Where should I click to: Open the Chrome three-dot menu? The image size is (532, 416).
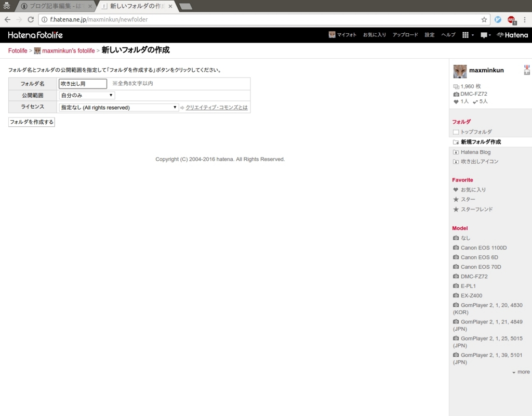pos(525,20)
